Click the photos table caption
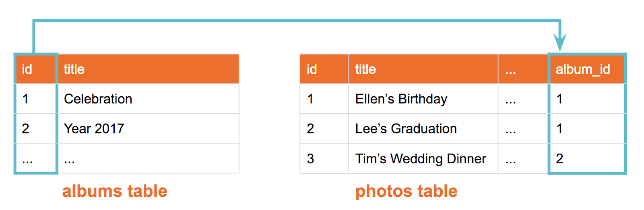644x210 pixels. (x=407, y=191)
